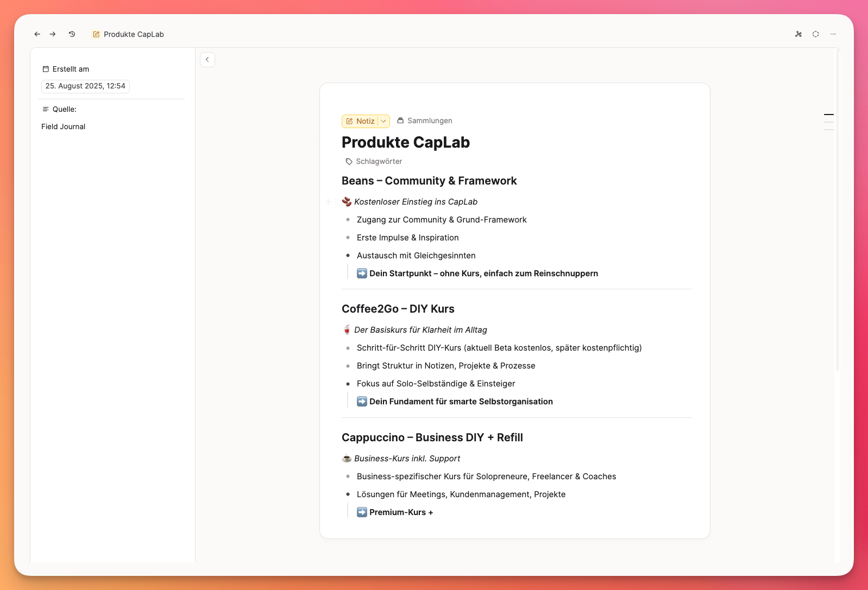Click the block drag handle beside Kostenloser Einstieg
This screenshot has height=590, width=868.
coord(336,202)
